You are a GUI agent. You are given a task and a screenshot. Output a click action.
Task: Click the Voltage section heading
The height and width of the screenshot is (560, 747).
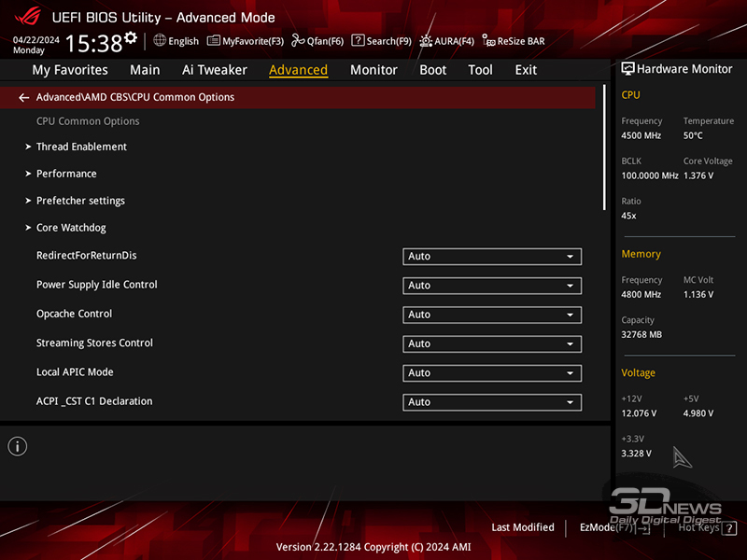pos(638,372)
